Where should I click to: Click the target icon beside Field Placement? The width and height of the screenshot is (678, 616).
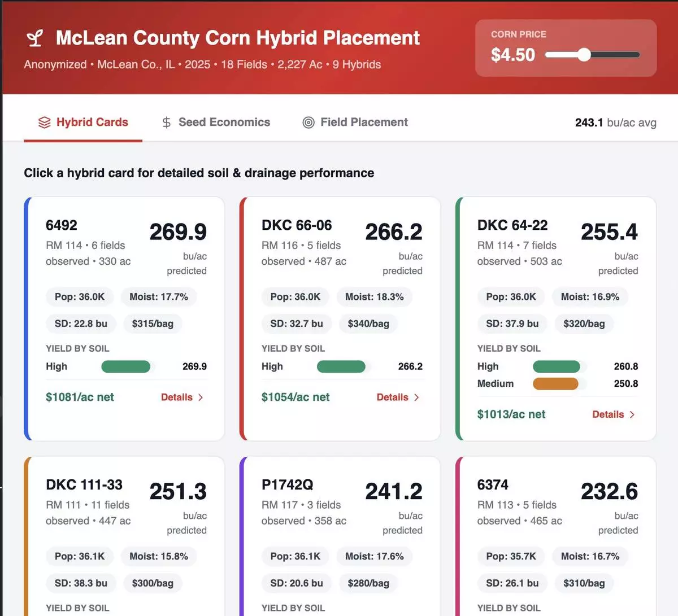pyautogui.click(x=308, y=122)
